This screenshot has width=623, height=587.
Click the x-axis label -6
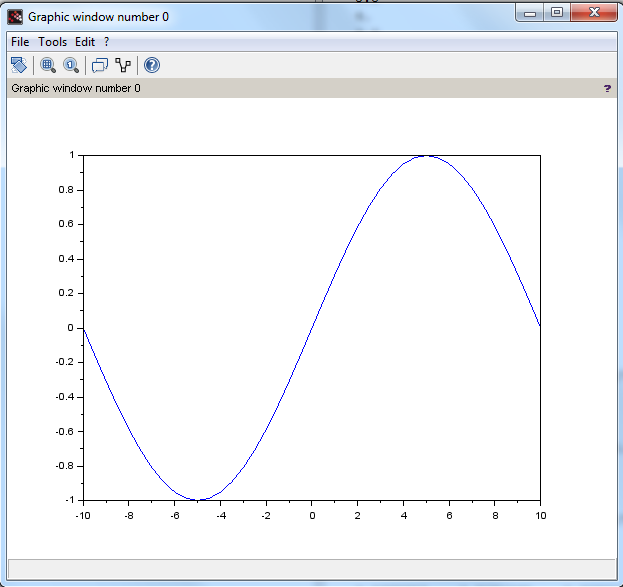[x=175, y=515]
